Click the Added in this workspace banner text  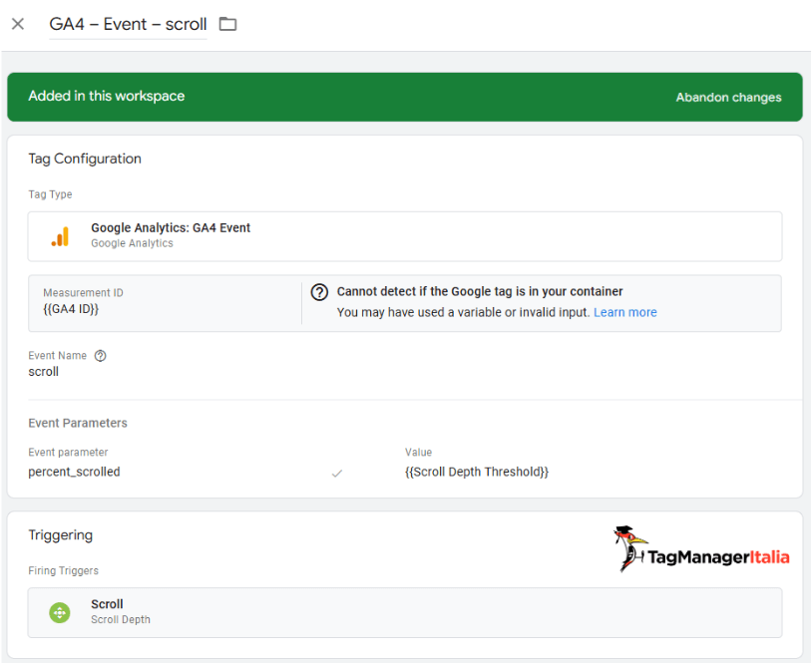point(107,97)
